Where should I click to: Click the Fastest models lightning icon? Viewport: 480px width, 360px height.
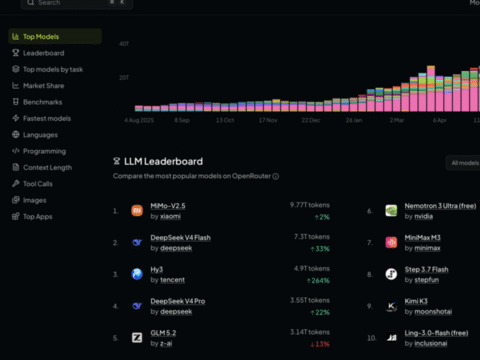tap(16, 118)
